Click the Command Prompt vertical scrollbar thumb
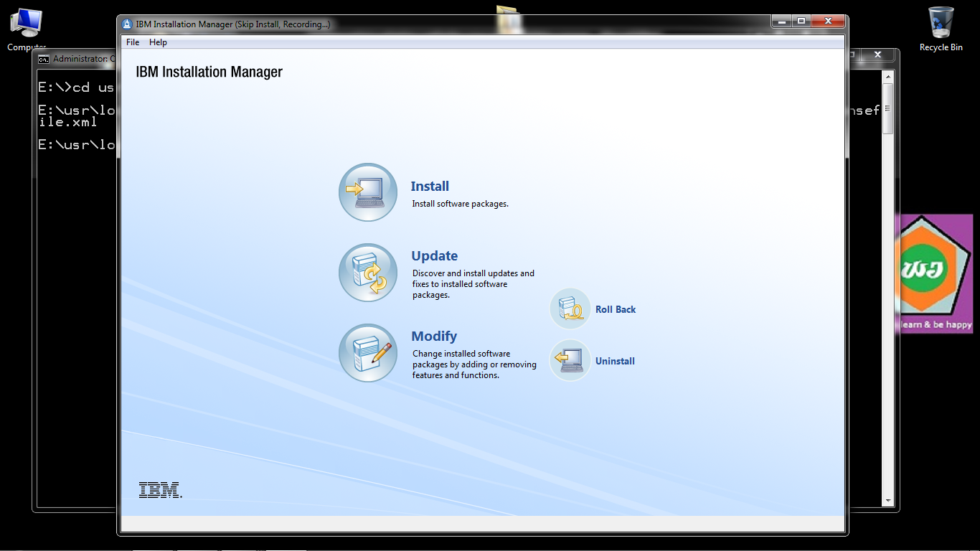980x551 pixels. (888, 108)
